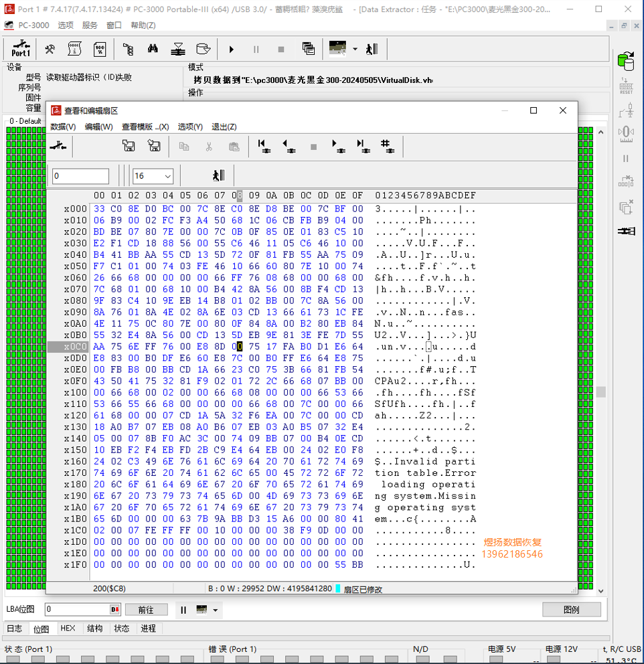Click the disk image with arrow icon
The width and height of the screenshot is (644, 664).
pos(204,49)
